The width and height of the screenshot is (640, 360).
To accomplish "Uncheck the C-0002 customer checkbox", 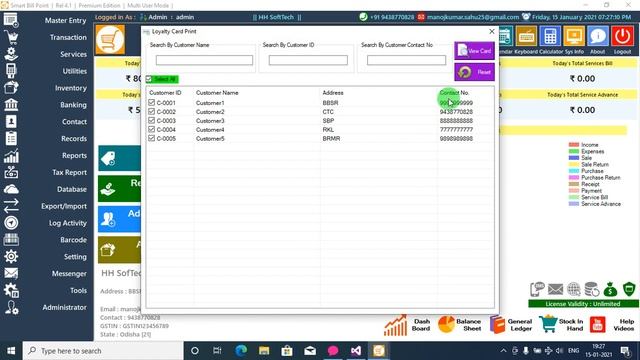I will pos(151,111).
